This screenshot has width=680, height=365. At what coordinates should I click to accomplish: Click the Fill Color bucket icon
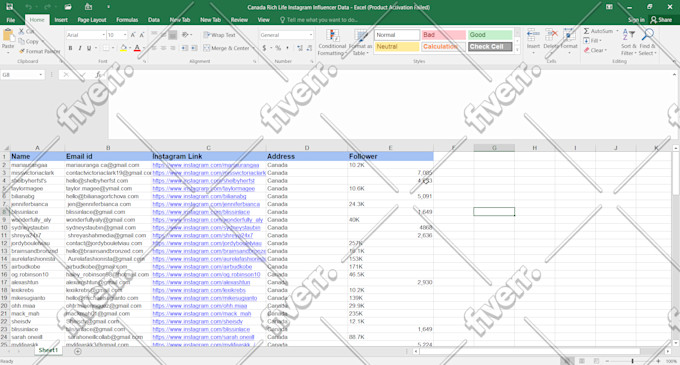click(123, 48)
